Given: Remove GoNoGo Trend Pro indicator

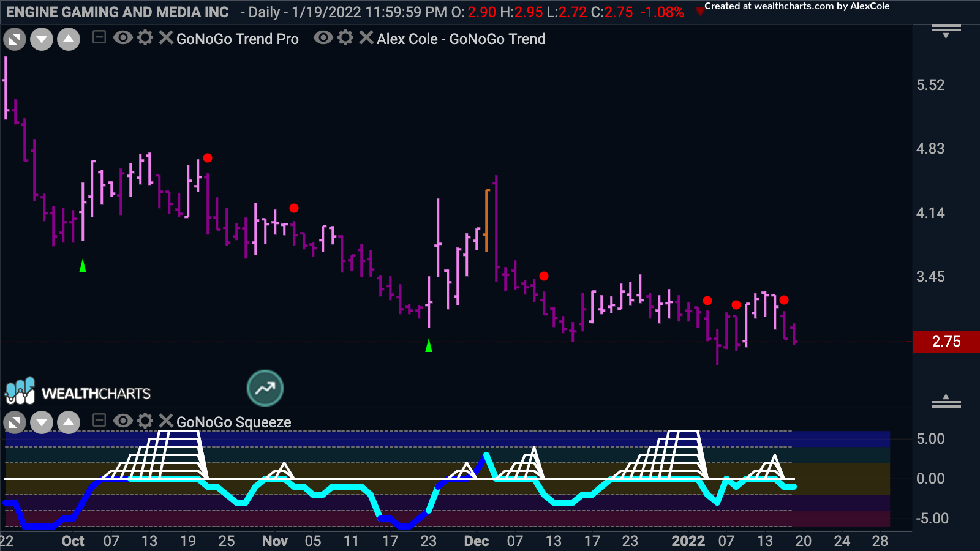Looking at the screenshot, I should tap(166, 38).
